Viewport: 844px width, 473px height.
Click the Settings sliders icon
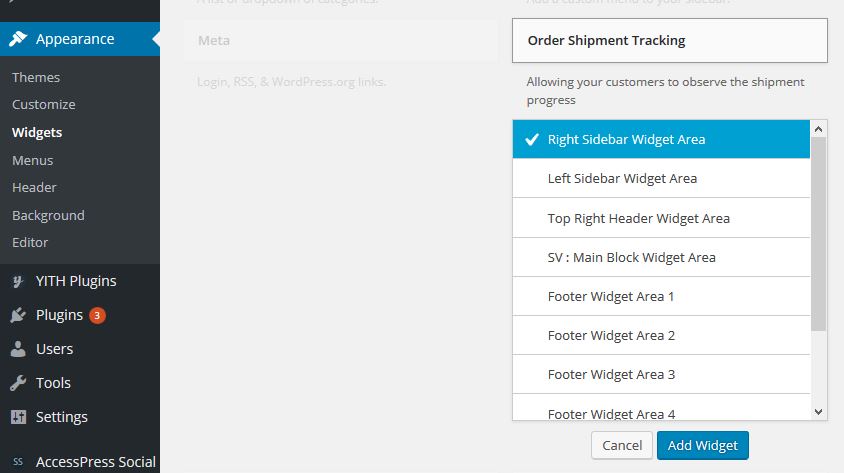coord(18,417)
